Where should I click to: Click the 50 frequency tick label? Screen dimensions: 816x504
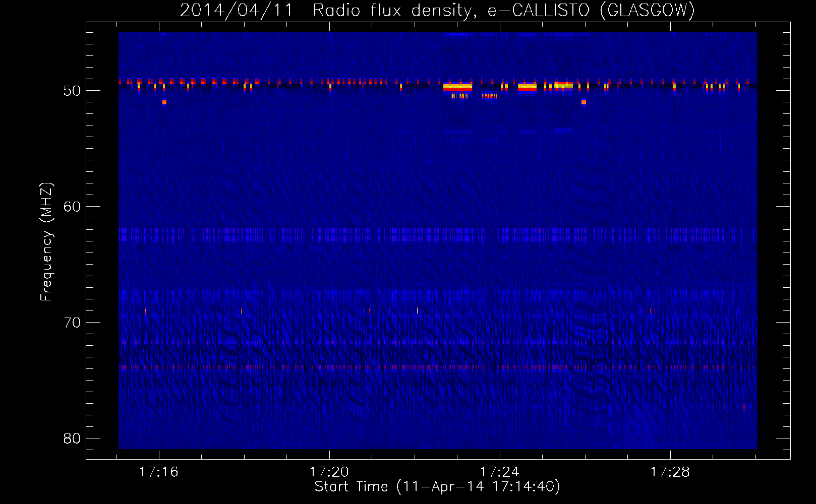click(x=72, y=91)
